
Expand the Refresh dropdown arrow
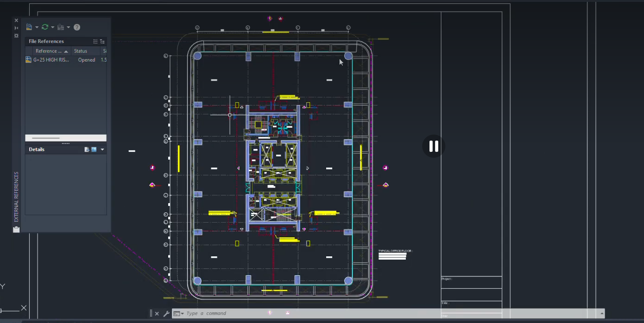[x=53, y=27]
